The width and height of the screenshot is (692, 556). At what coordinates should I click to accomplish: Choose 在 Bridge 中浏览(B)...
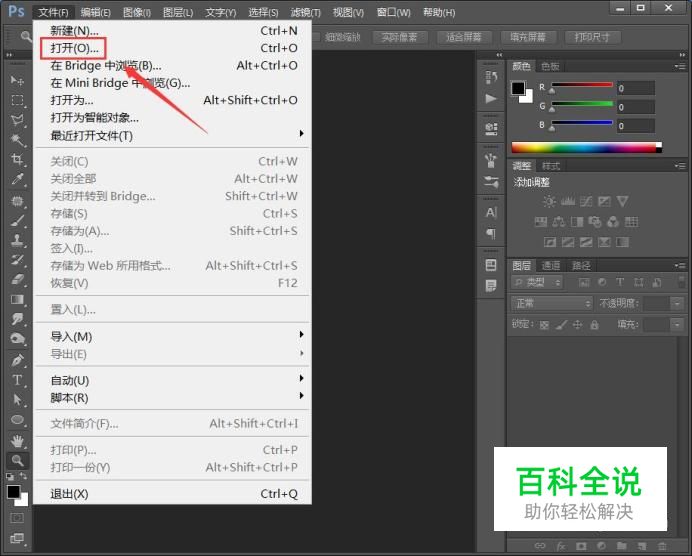click(172, 65)
